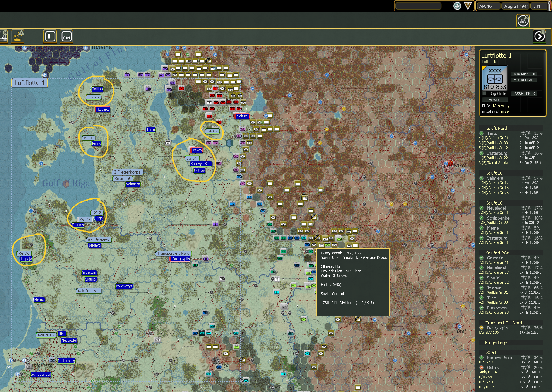Viewport: 552px width, 392px height.
Task: Cycle the ASSET PRI 3 selector
Action: point(524,94)
